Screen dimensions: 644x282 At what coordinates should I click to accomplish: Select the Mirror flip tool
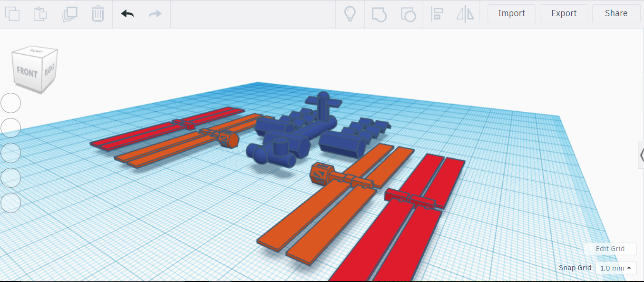[465, 14]
